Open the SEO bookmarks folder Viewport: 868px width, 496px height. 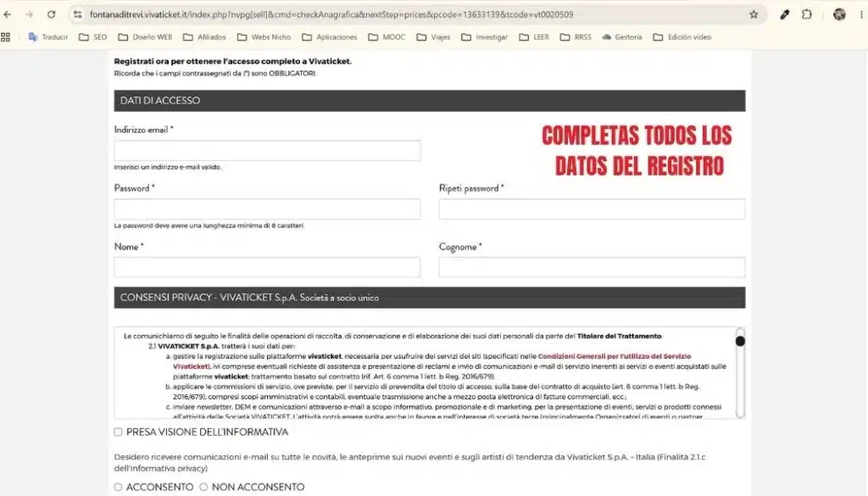pos(93,37)
